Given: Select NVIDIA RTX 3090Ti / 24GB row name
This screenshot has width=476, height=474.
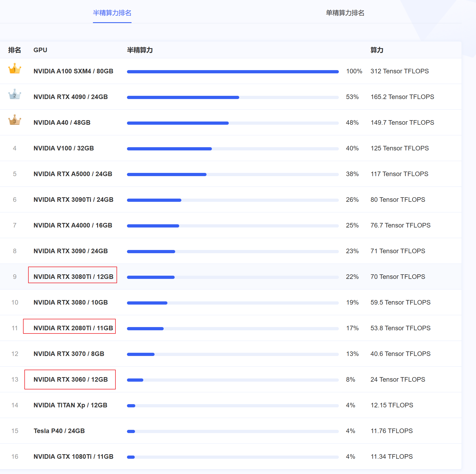Looking at the screenshot, I should coord(73,200).
